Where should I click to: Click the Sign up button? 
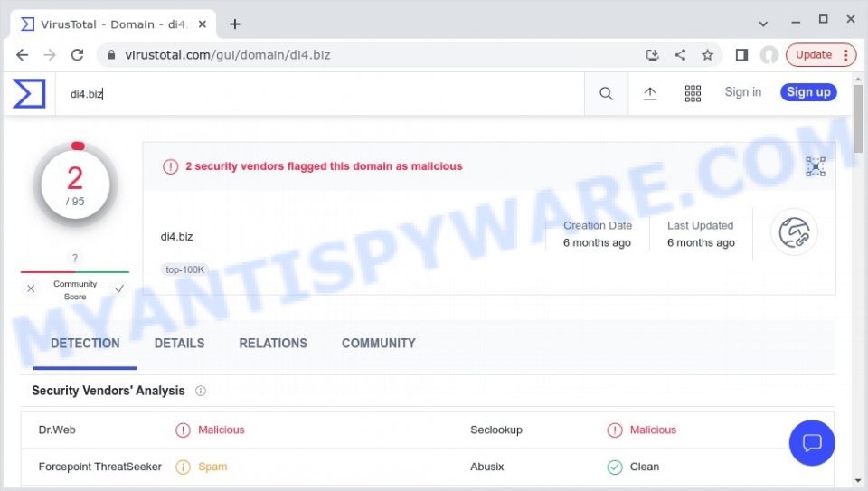[808, 92]
